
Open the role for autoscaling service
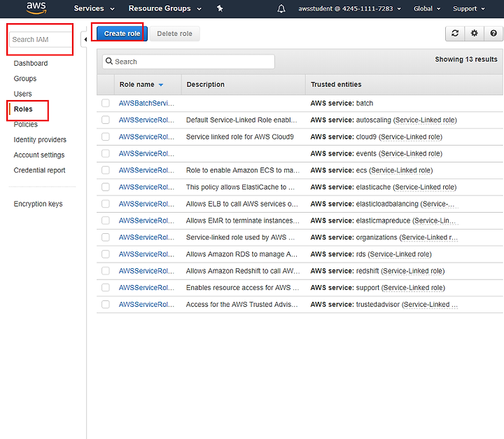tap(146, 120)
